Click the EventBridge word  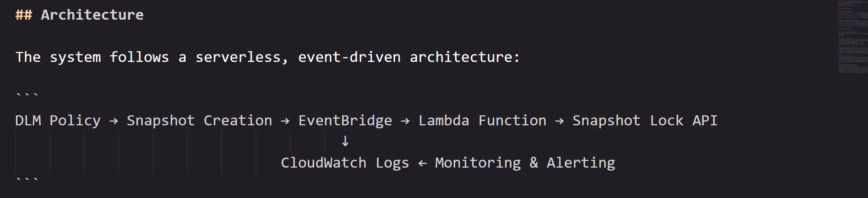click(x=345, y=121)
